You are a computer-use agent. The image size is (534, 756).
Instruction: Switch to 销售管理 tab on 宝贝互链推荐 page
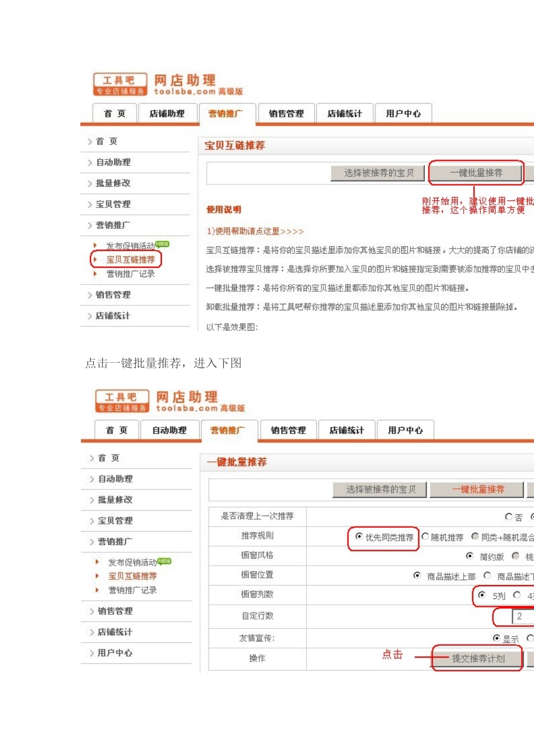point(286,114)
